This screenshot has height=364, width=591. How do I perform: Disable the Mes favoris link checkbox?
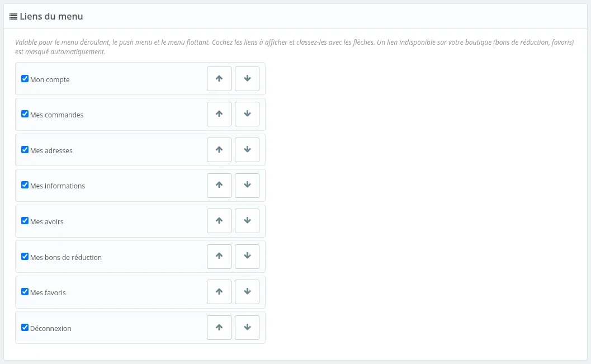25,292
